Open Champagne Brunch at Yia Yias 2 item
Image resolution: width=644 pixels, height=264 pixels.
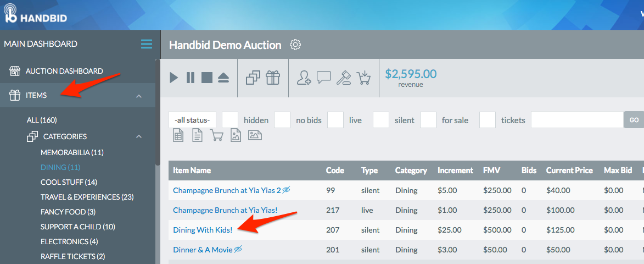(x=227, y=190)
